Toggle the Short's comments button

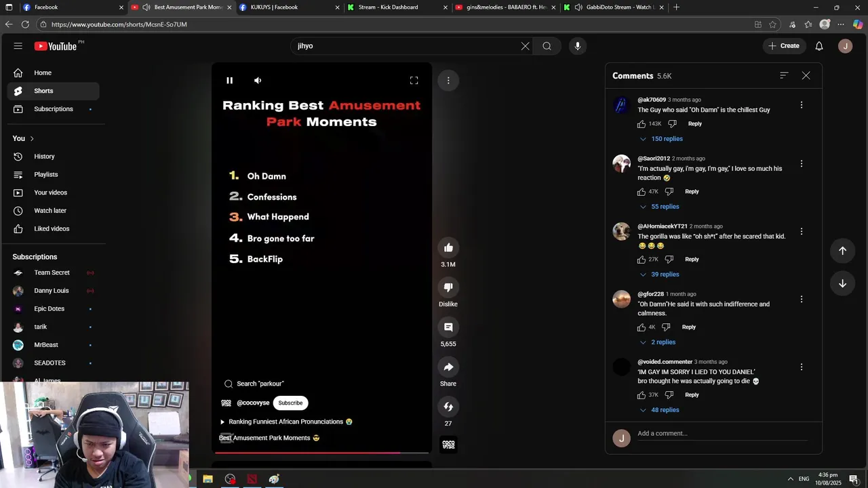(448, 327)
